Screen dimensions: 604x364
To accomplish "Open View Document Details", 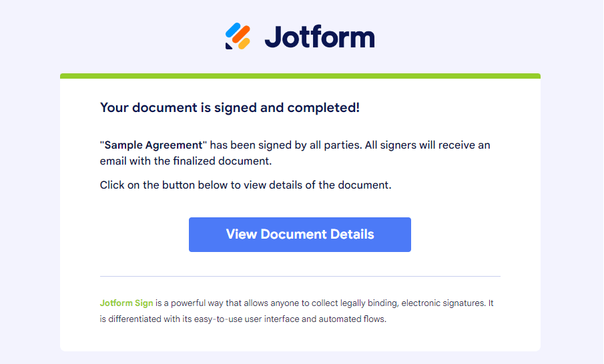I will click(x=300, y=235).
